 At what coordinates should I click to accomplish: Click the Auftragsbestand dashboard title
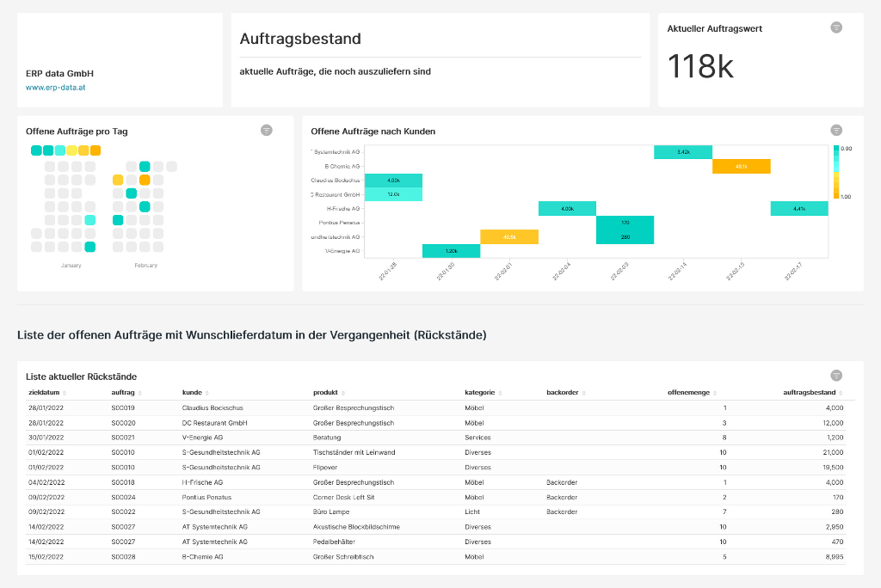pyautogui.click(x=300, y=40)
